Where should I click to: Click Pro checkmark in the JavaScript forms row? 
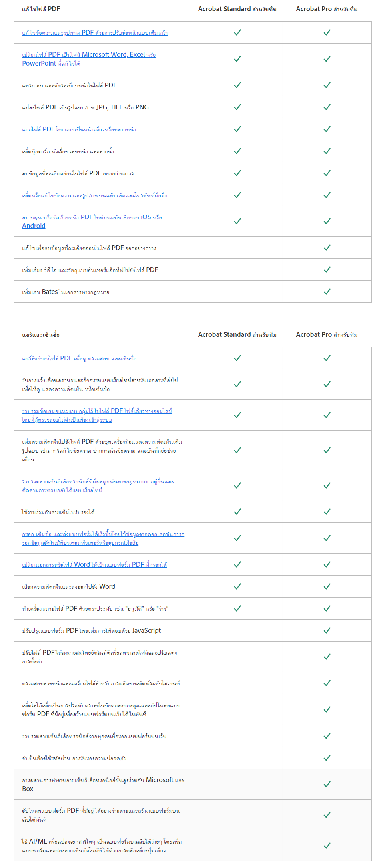pos(327,630)
